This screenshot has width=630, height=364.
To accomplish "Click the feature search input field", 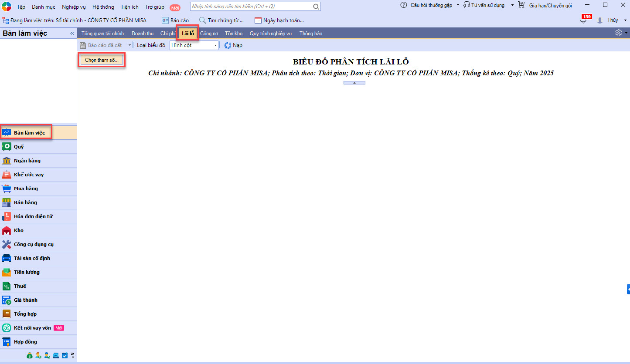I will [x=251, y=7].
